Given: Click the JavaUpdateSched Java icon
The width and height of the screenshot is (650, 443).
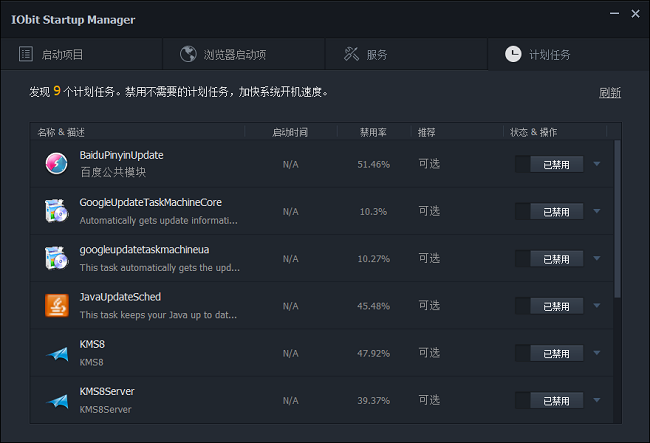Looking at the screenshot, I should (x=57, y=305).
